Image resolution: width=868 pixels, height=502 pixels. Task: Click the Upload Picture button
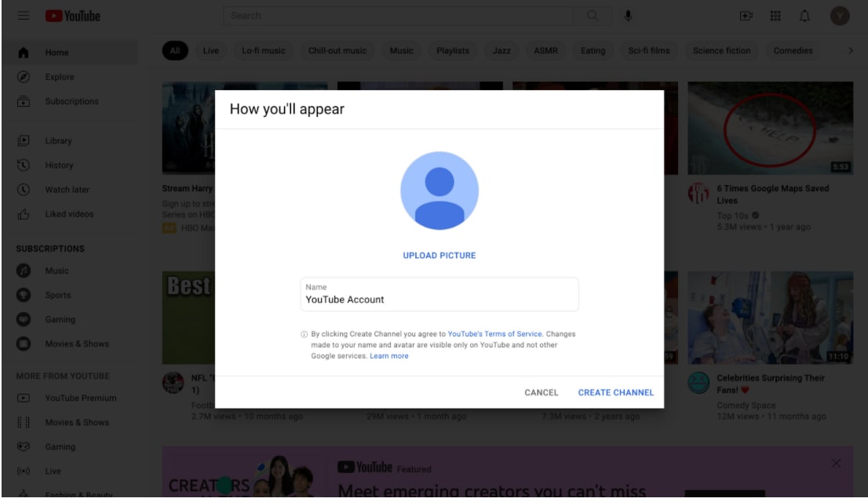[439, 255]
